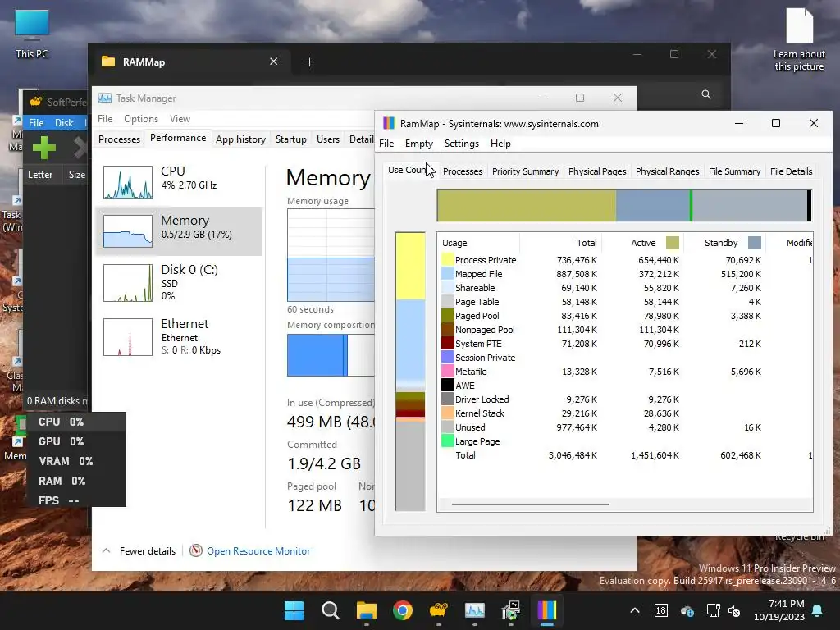Open the This PC desktop icon

click(32, 34)
